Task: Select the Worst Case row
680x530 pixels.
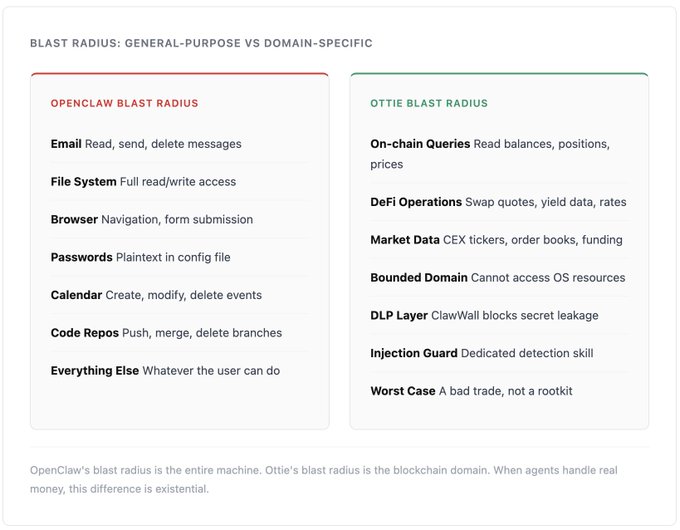Action: (x=471, y=391)
